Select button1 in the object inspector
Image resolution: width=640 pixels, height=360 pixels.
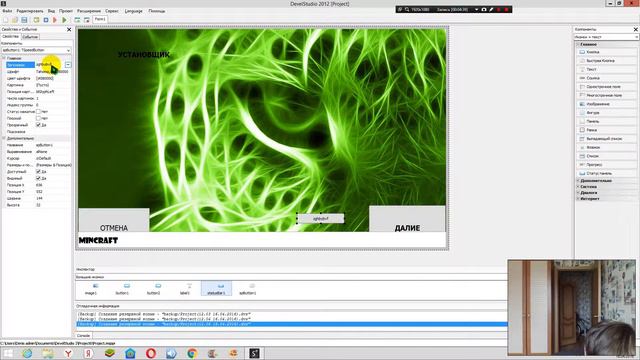[122, 289]
